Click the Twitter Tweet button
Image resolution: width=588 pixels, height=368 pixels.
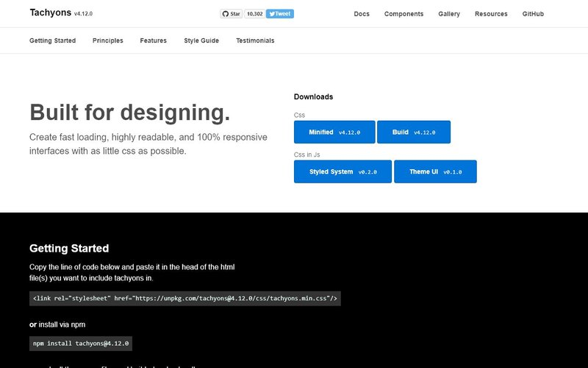coord(280,13)
